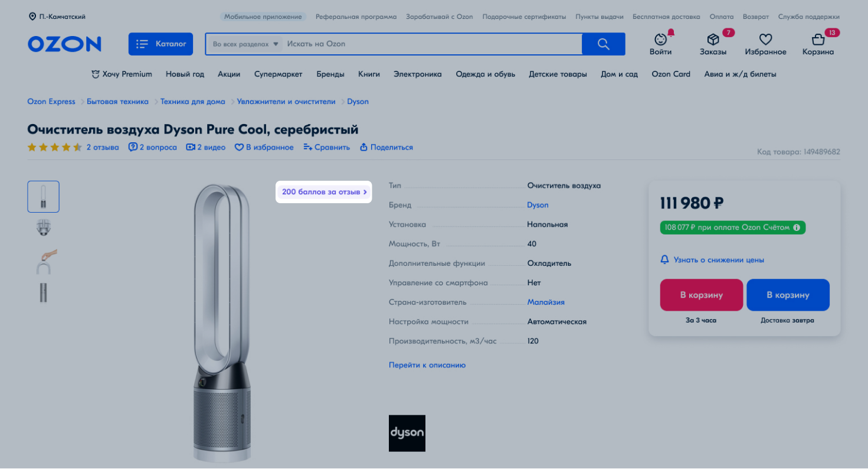Click the black dyson brand logo
Viewport: 868px width, 469px height.
pos(407,433)
